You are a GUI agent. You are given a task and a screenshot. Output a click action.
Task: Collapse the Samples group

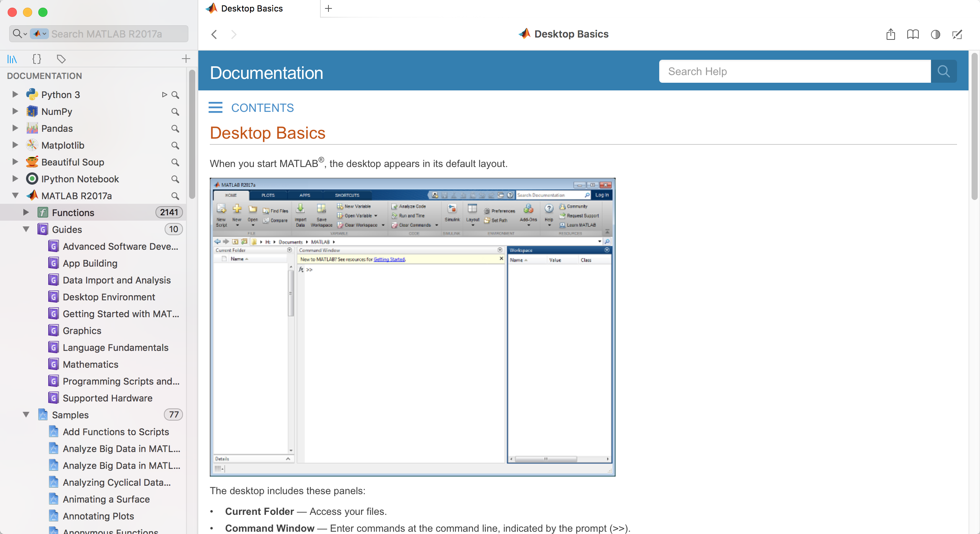coord(26,415)
